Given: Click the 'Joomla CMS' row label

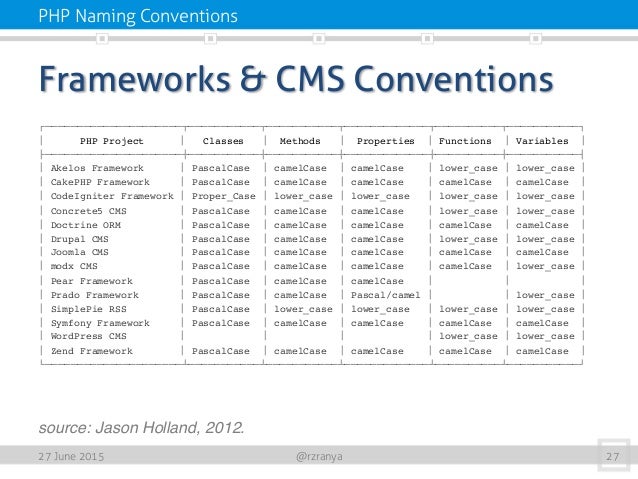Looking at the screenshot, I should (80, 252).
